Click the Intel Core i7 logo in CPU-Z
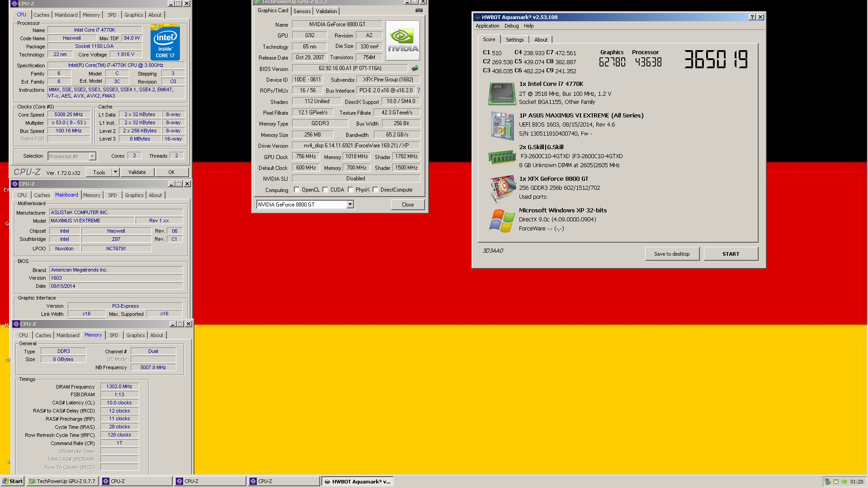The width and height of the screenshot is (868, 488). pos(165,42)
